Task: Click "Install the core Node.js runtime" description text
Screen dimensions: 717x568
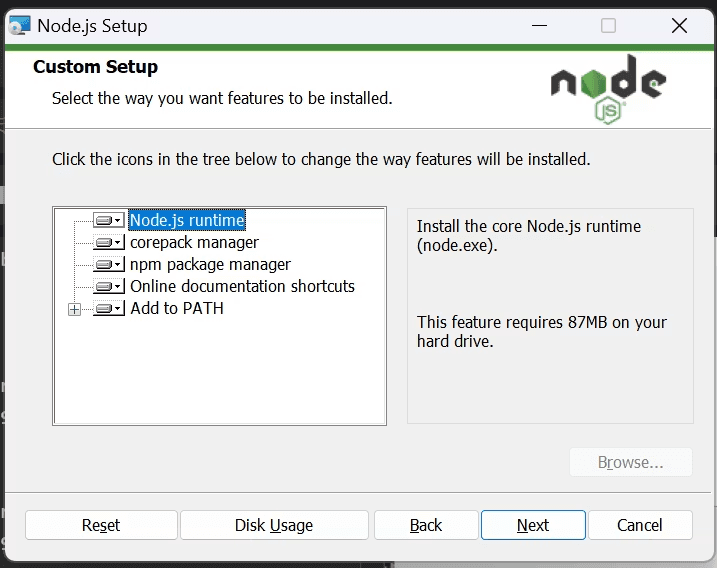Action: 529,236
